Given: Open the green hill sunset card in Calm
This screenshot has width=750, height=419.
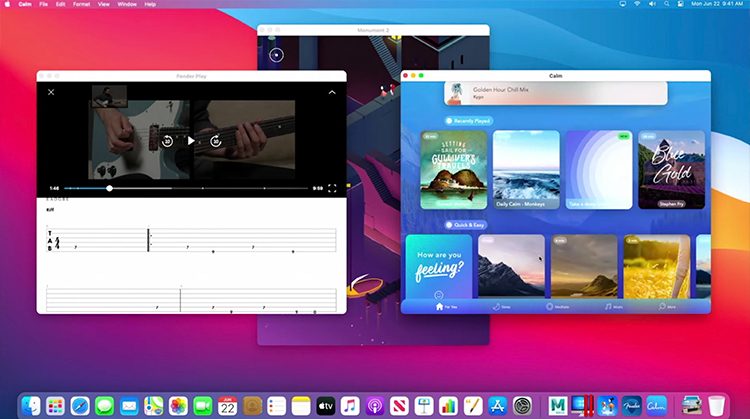Looking at the screenshot, I should coord(584,267).
